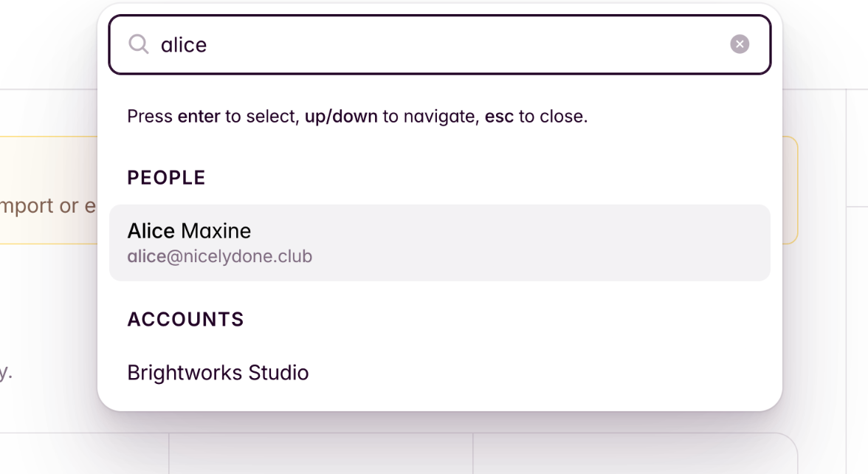Open the Brightworks Studio account result
The image size is (868, 474).
pyautogui.click(x=218, y=373)
